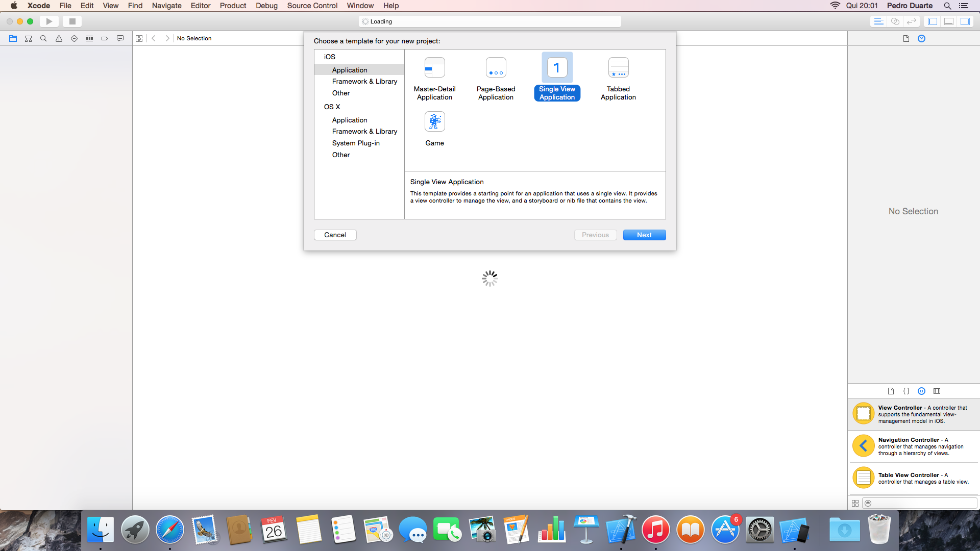Open the Find navigator magnifier icon
The height and width of the screenshot is (551, 980).
[43, 38]
